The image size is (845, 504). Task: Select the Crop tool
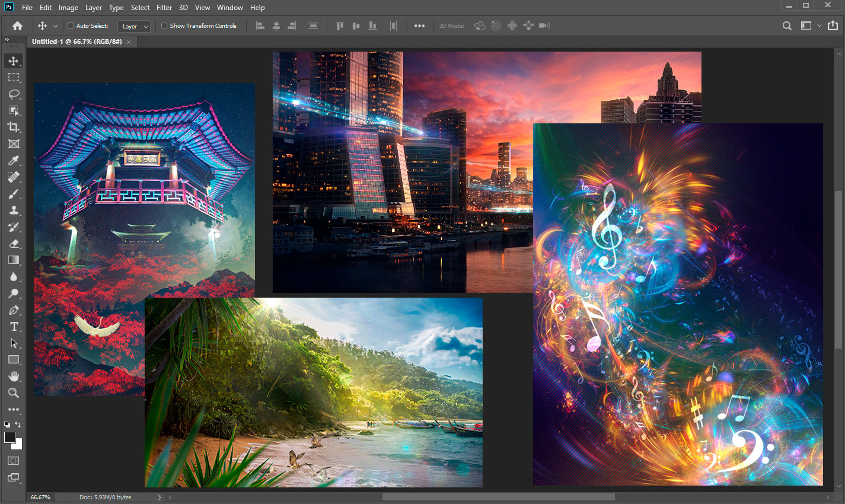click(x=14, y=127)
